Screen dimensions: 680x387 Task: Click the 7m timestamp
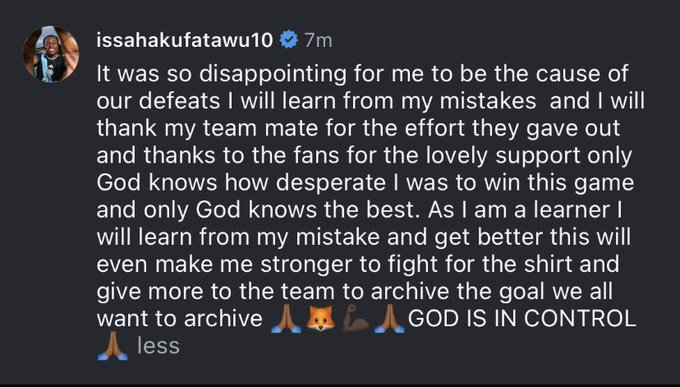318,41
